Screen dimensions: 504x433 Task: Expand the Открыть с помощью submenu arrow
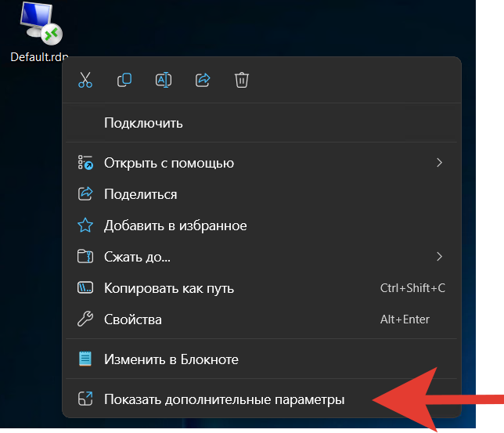tap(439, 163)
